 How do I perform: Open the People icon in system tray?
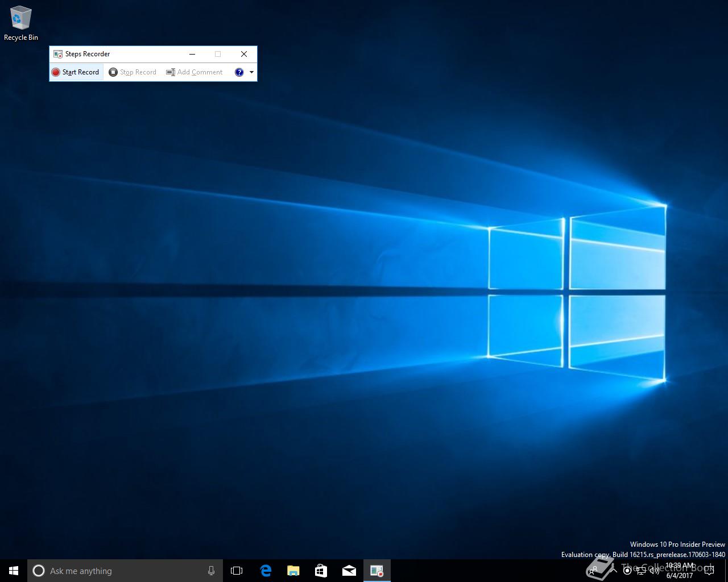[593, 571]
